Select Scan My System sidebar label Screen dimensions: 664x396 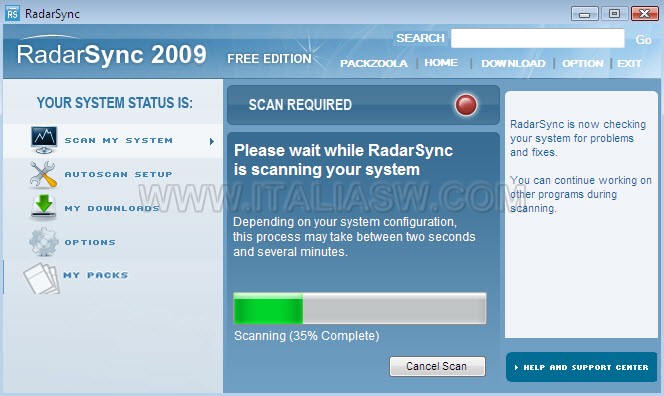pos(119,141)
